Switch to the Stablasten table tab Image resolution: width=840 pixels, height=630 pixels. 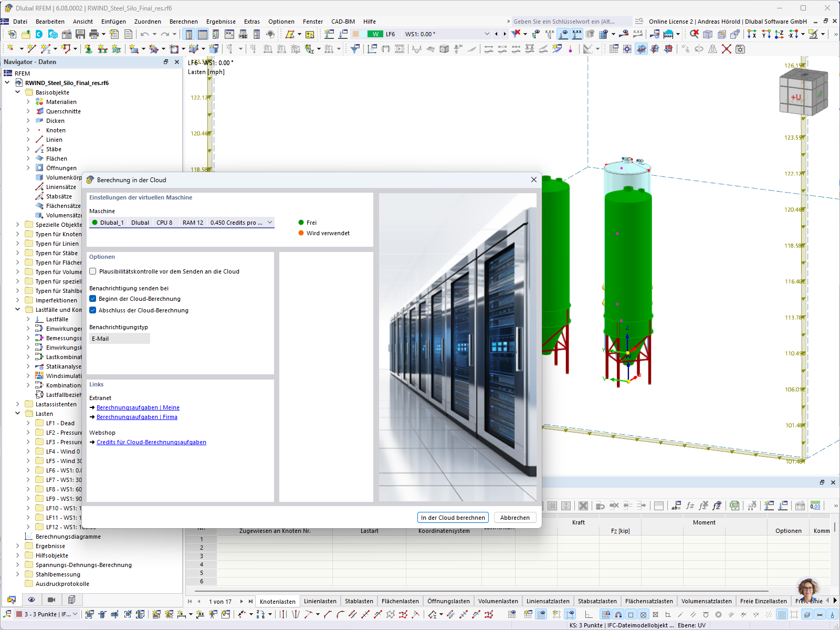click(x=359, y=601)
